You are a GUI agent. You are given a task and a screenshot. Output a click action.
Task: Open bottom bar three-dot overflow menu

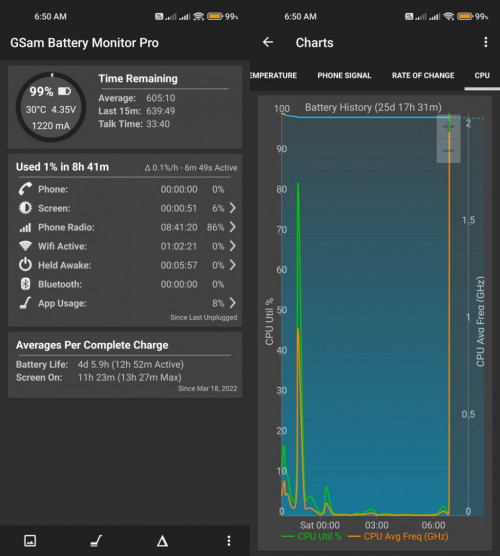click(x=229, y=541)
